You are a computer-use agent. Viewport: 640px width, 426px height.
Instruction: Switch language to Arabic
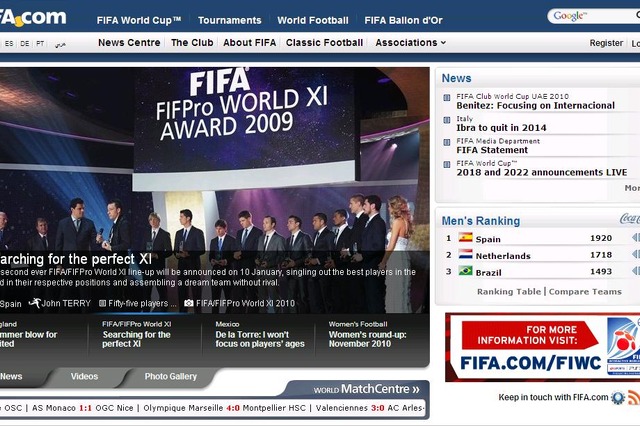coord(60,44)
